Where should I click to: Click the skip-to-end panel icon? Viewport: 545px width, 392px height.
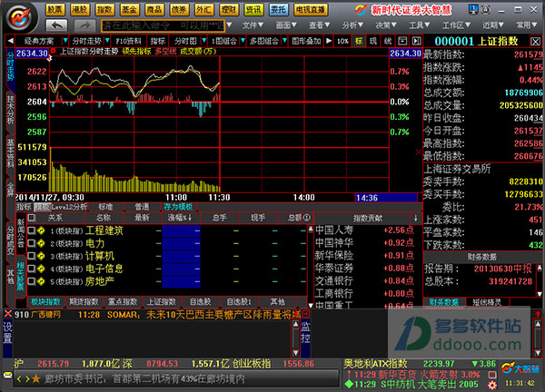(x=416, y=41)
